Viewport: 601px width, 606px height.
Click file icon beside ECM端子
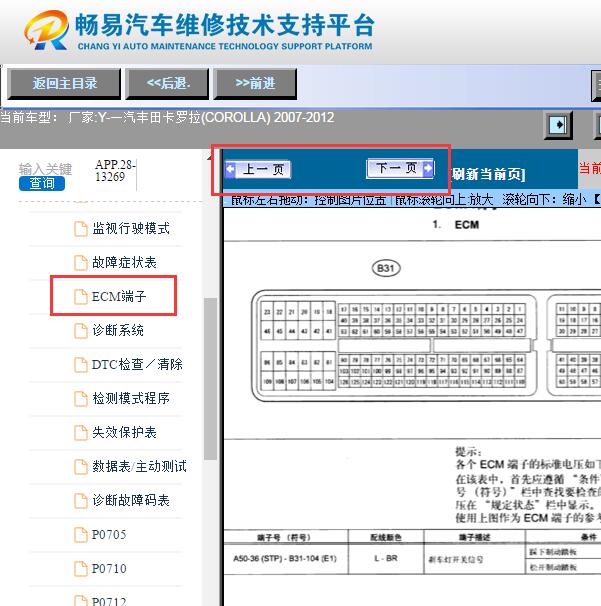(x=80, y=296)
